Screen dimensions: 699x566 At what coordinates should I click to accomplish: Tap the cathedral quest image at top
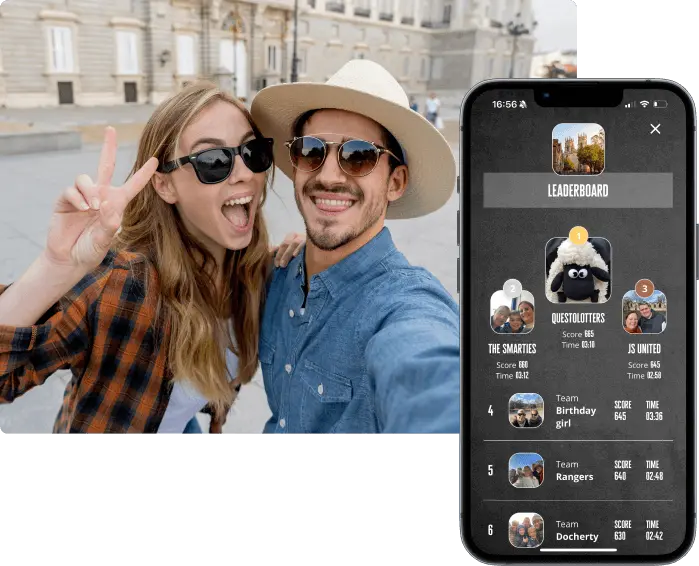click(578, 149)
